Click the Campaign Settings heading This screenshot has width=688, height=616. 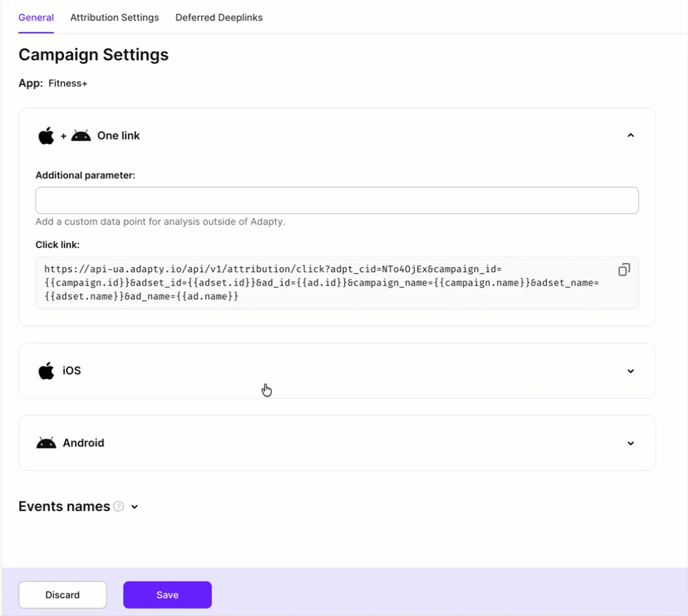point(93,55)
